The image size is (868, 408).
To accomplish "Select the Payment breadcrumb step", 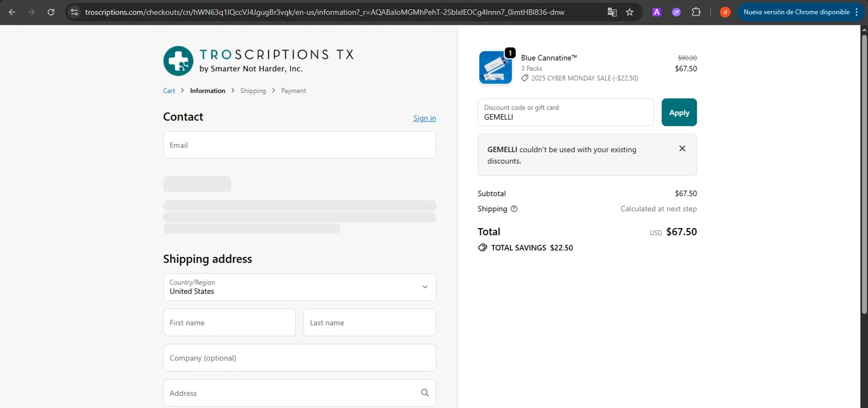I will click(x=293, y=91).
